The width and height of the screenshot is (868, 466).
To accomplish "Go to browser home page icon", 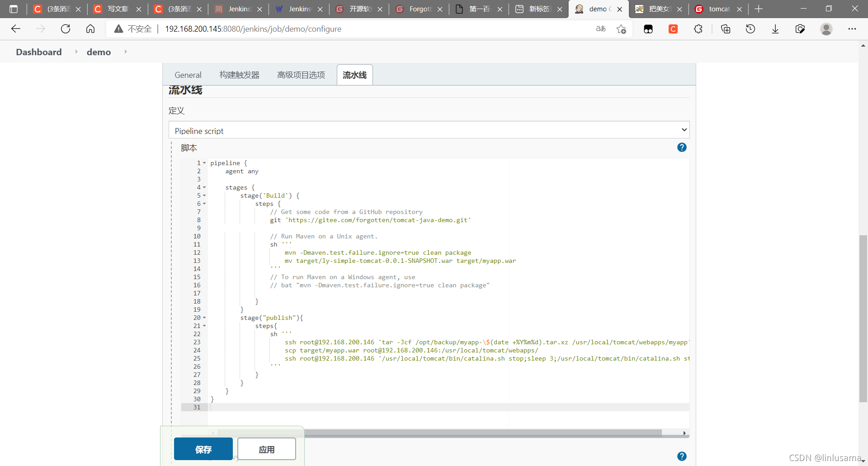I will click(x=90, y=29).
